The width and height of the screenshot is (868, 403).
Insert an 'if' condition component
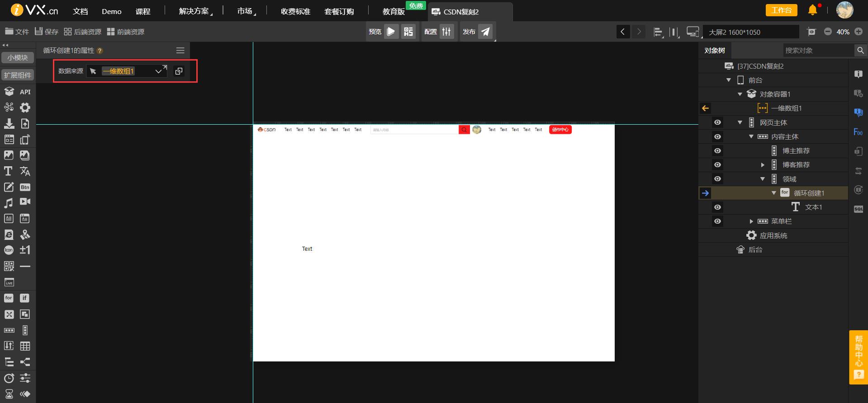pos(25,298)
